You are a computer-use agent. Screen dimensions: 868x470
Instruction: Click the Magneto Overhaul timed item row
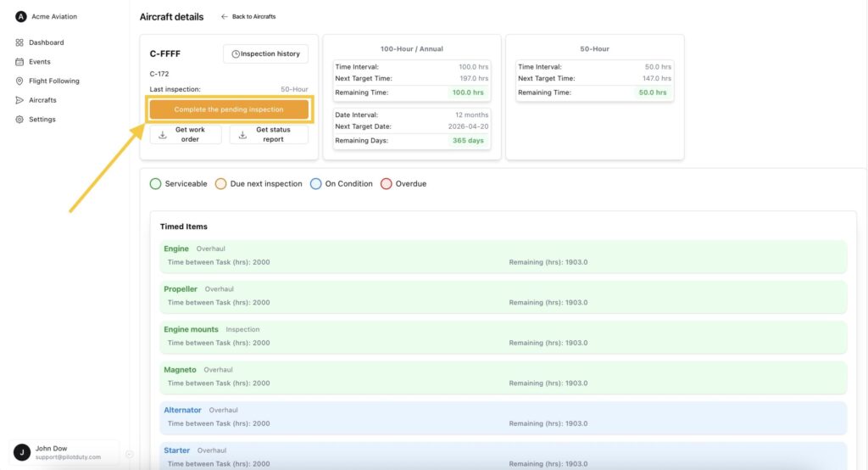pyautogui.click(x=504, y=377)
